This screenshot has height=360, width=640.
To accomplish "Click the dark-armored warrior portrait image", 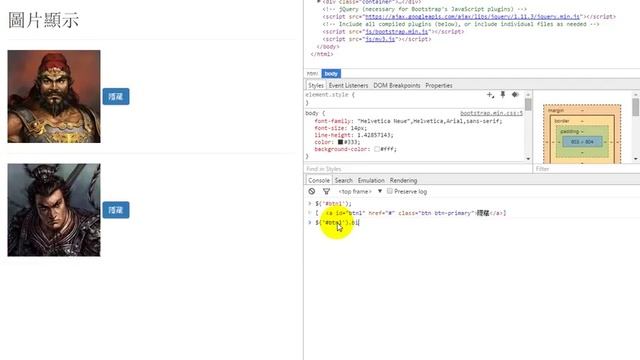I will point(54,210).
